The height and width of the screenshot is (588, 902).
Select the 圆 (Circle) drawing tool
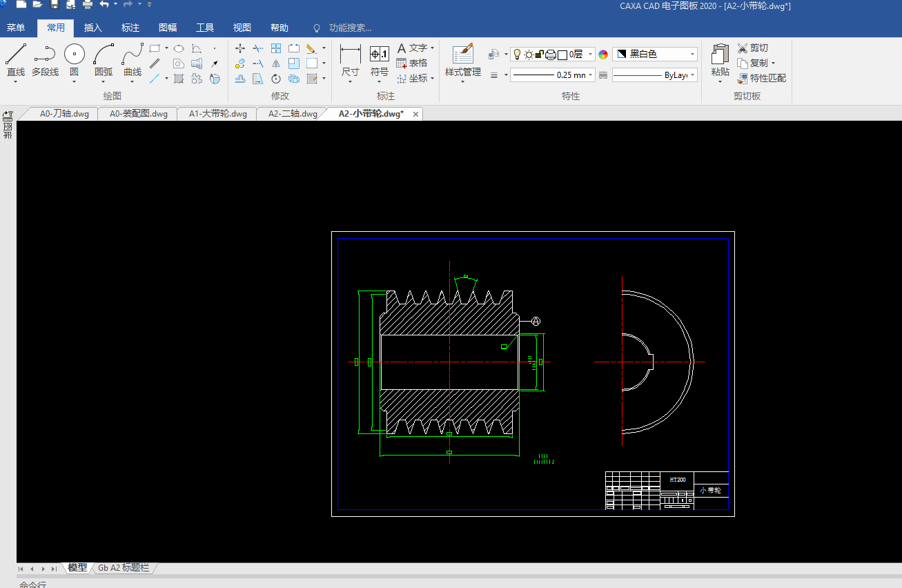pos(74,55)
